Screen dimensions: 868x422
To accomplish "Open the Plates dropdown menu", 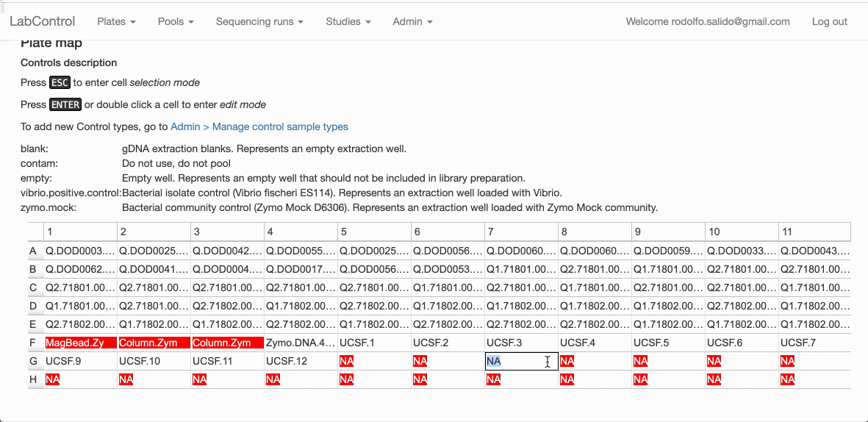I will [x=116, y=21].
